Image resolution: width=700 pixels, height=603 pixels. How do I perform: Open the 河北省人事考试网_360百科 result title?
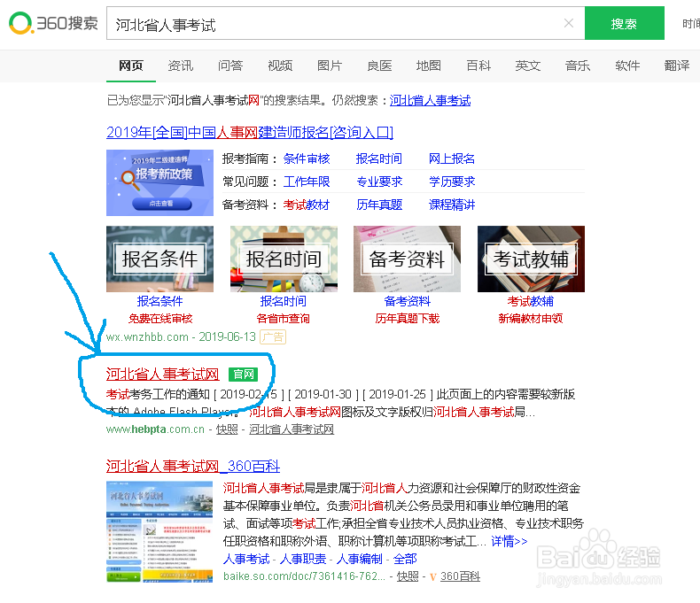[193, 466]
